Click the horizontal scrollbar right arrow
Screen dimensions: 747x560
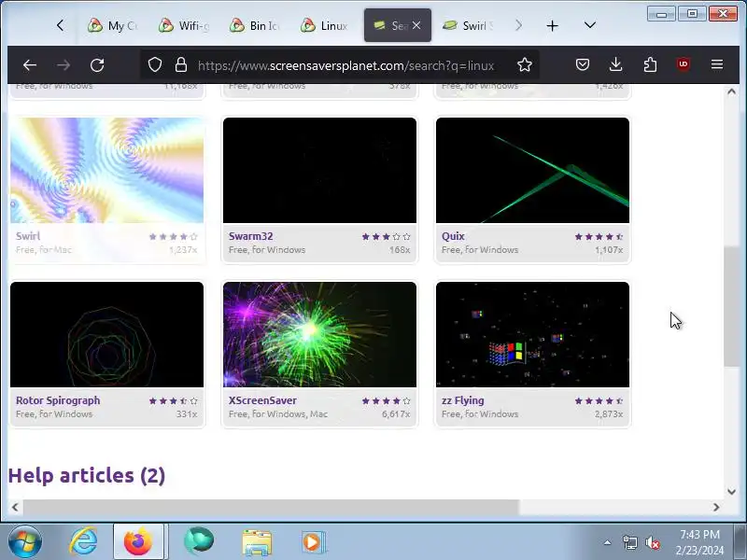[716, 507]
